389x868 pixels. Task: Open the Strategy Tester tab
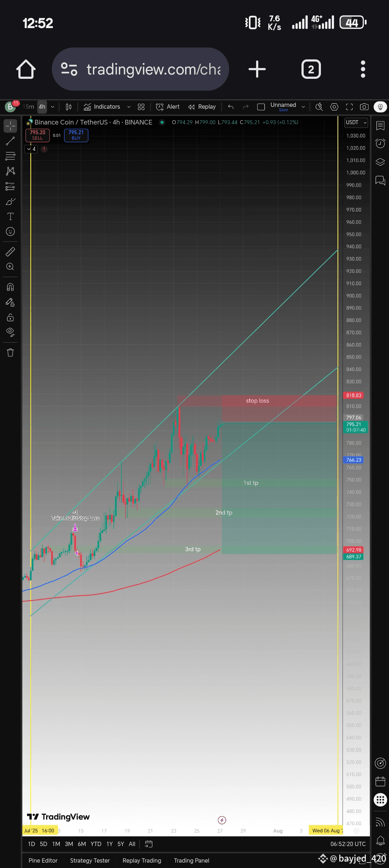(x=90, y=860)
